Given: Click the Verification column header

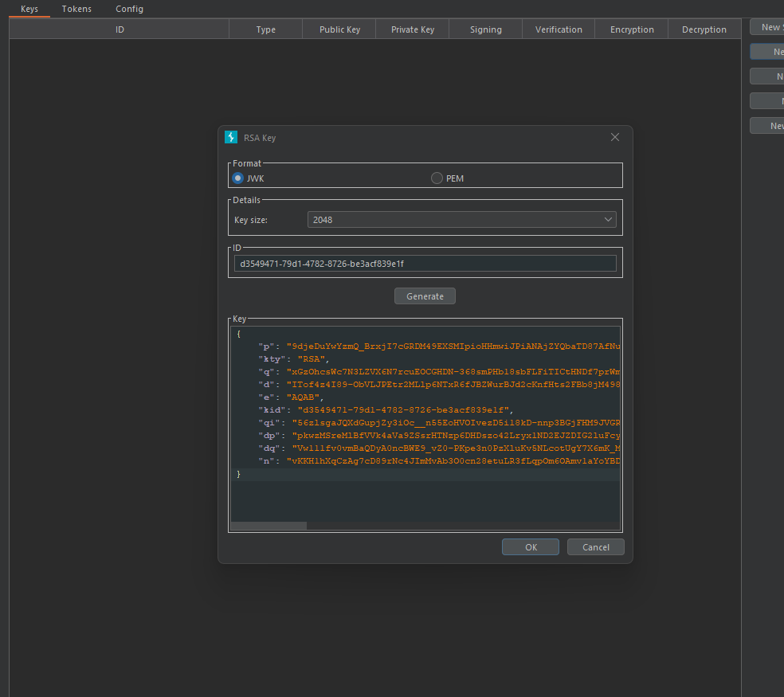Looking at the screenshot, I should (x=559, y=29).
